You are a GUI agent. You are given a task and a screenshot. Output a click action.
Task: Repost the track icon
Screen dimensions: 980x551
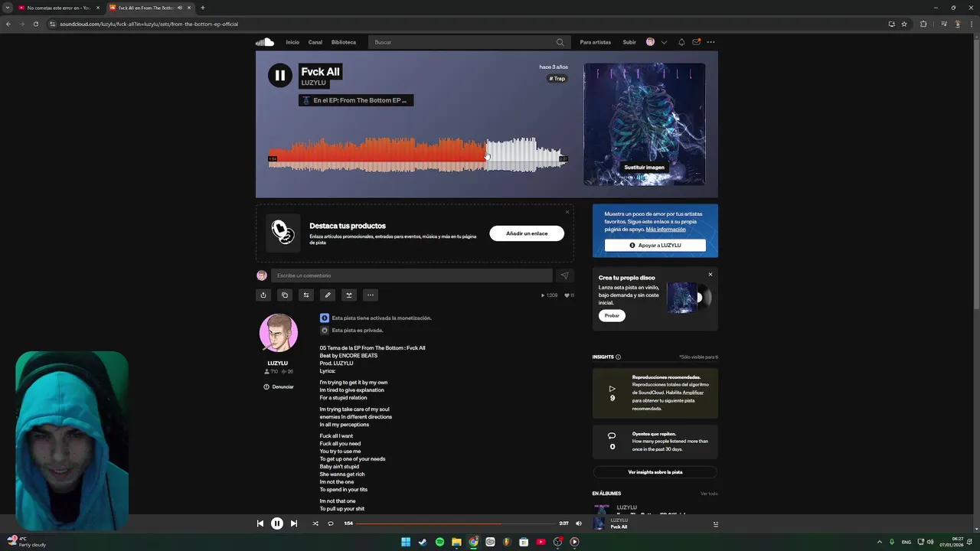(x=306, y=295)
